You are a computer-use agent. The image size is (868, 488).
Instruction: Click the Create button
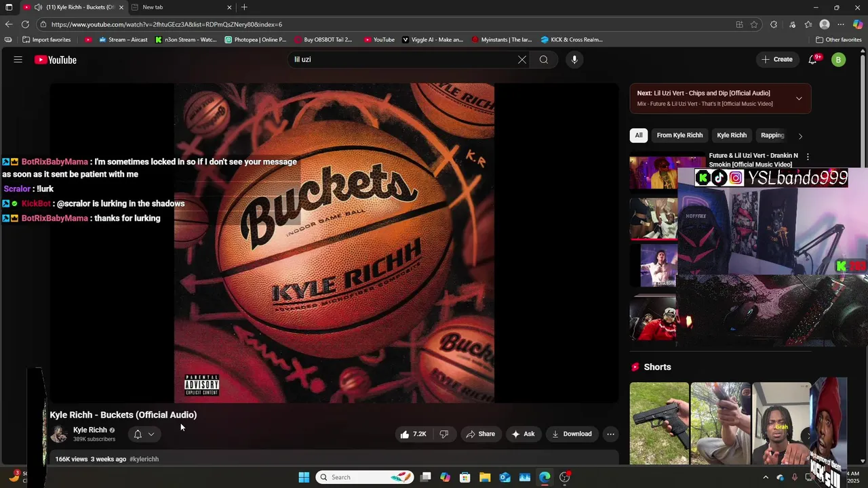pyautogui.click(x=777, y=60)
